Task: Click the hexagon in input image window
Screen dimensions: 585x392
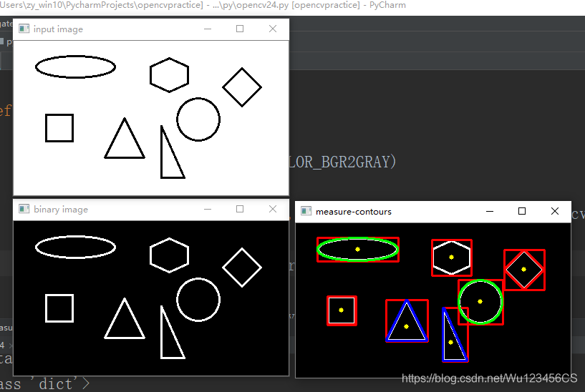Action: tap(170, 75)
